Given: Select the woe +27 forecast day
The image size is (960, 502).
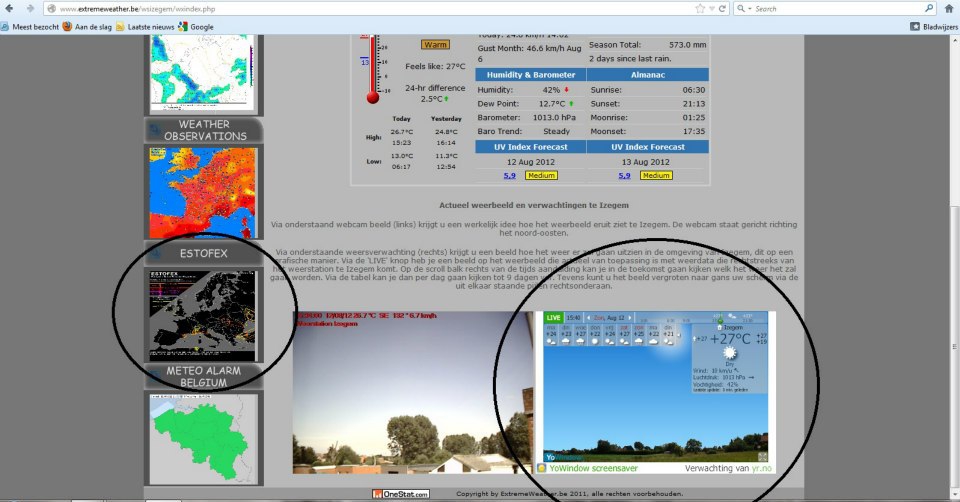Looking at the screenshot, I should click(x=580, y=335).
